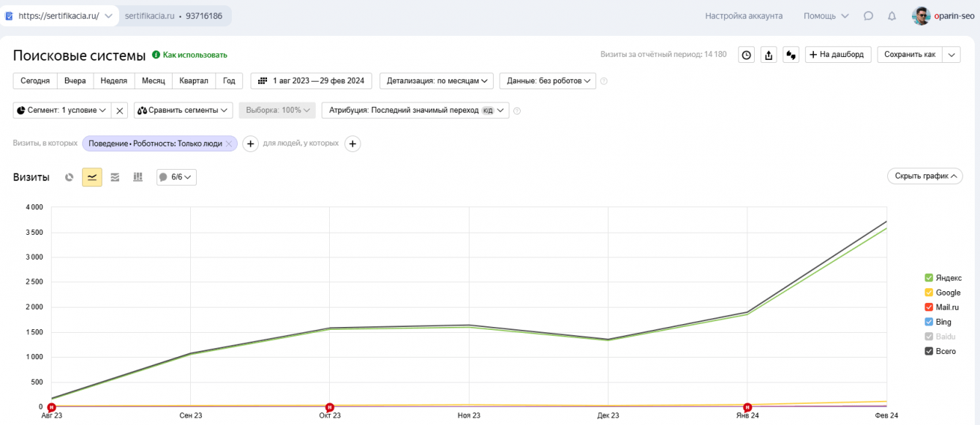Open the chat messages icon
Viewport: 980px width, 425px height.
coord(868,16)
